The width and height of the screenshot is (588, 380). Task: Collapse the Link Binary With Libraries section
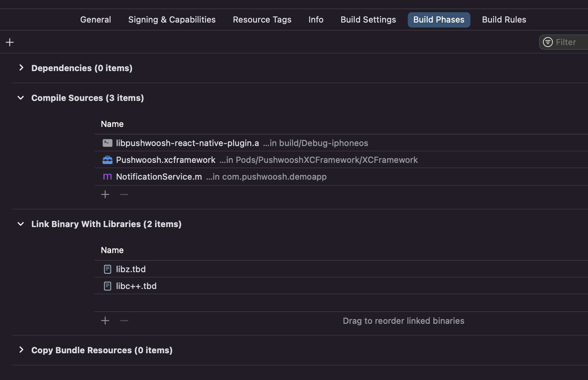[21, 224]
